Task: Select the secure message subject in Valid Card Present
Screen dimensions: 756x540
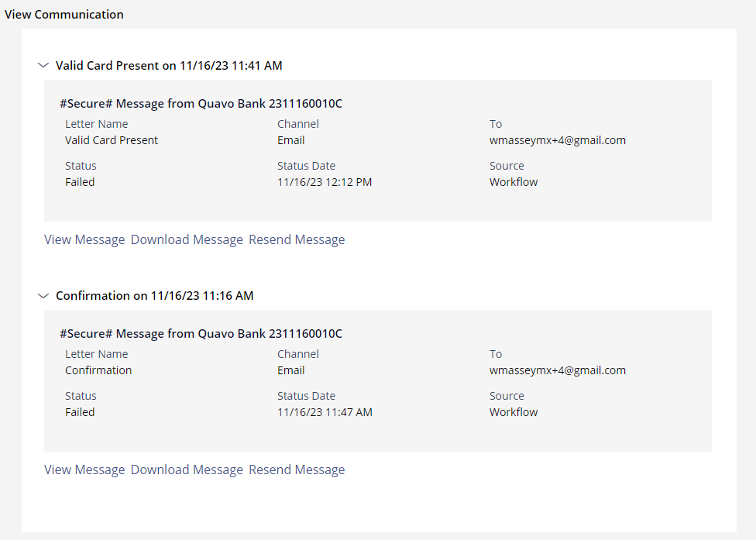Action: [x=201, y=104]
